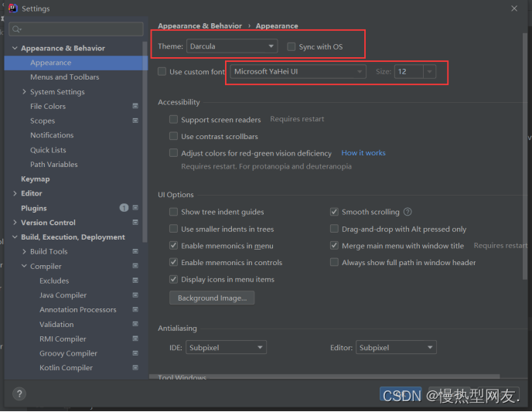Collapse the Compiler tree node
The width and height of the screenshot is (532, 412).
pos(24,266)
